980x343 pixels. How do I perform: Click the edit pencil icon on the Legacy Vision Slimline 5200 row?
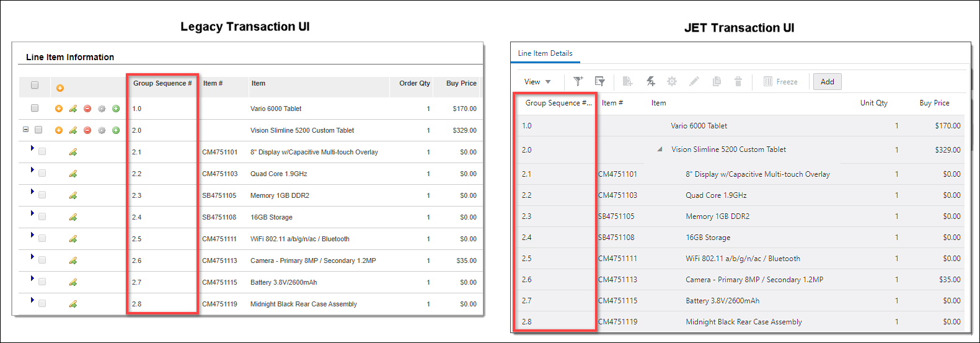coord(73,130)
